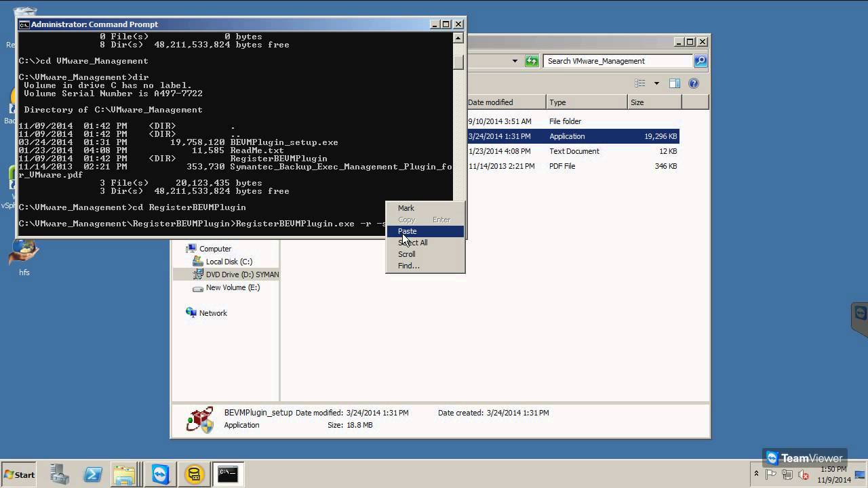
Task: Click the Network icon in the navigation tree
Action: tap(191, 312)
